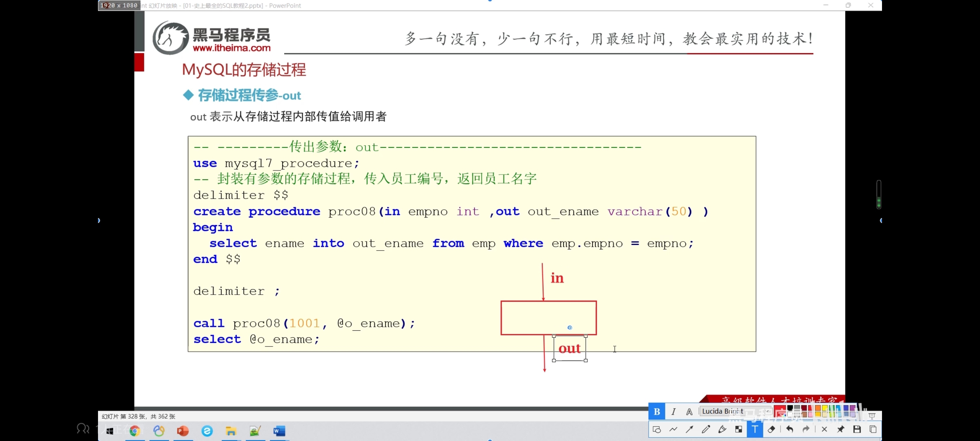Toggle outlined text style
Screen dimensions: 980x441
pos(689,411)
